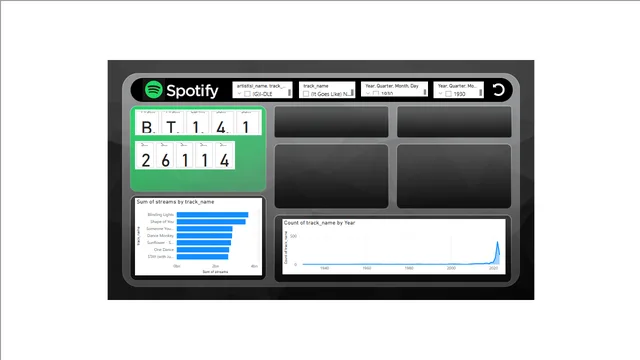Click the 4bn axis label

[254, 266]
